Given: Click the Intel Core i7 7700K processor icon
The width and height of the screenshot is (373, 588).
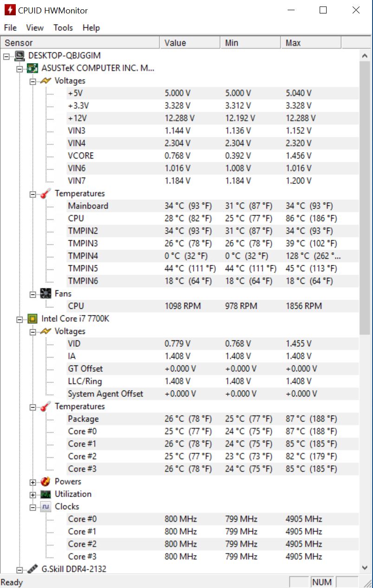Looking at the screenshot, I should point(32,319).
